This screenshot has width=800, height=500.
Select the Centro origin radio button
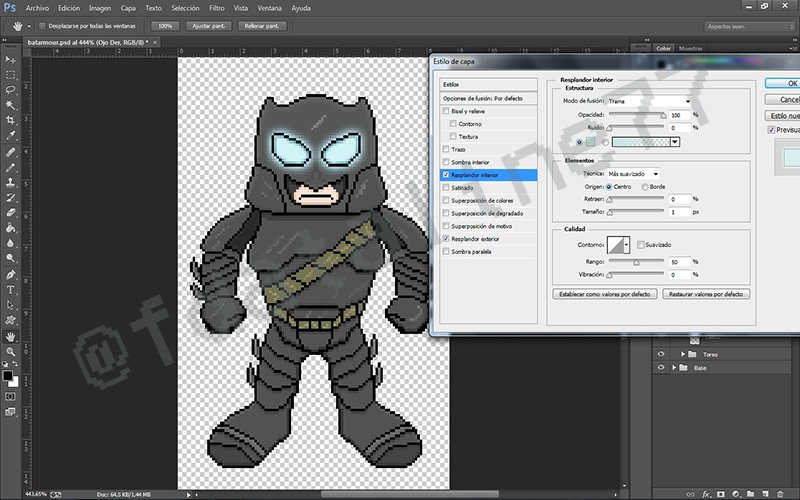click(609, 187)
